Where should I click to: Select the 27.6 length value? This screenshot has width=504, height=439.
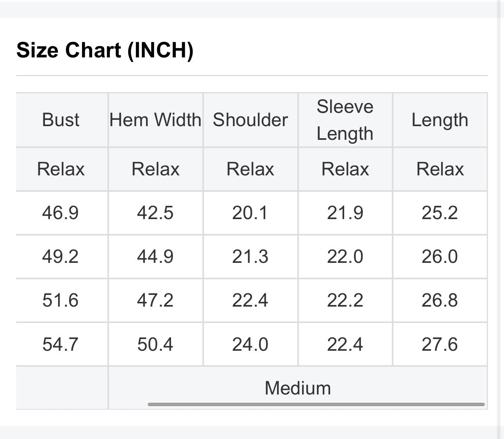(x=440, y=344)
